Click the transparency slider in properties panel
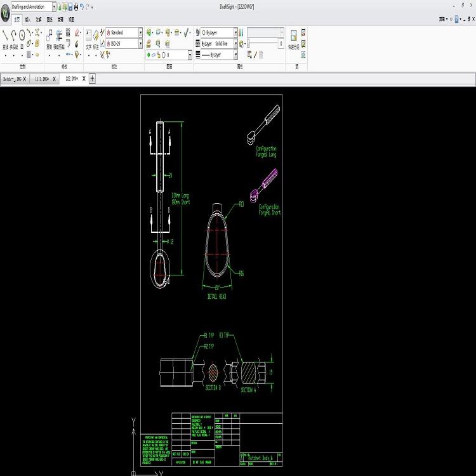Screen dimensions: 476x476 click(x=265, y=44)
